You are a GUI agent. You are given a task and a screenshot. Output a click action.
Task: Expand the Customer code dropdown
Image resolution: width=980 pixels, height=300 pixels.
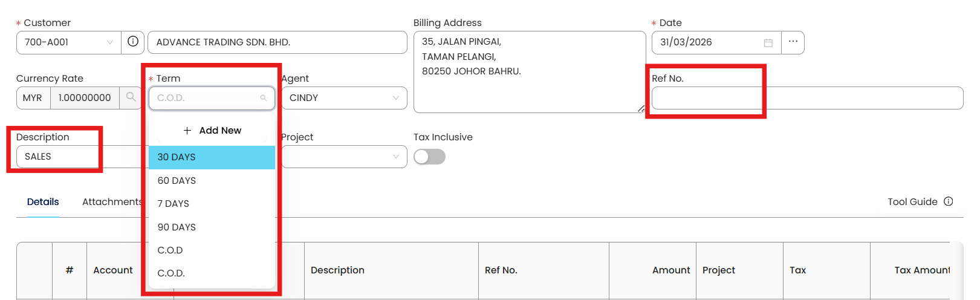pos(110,42)
